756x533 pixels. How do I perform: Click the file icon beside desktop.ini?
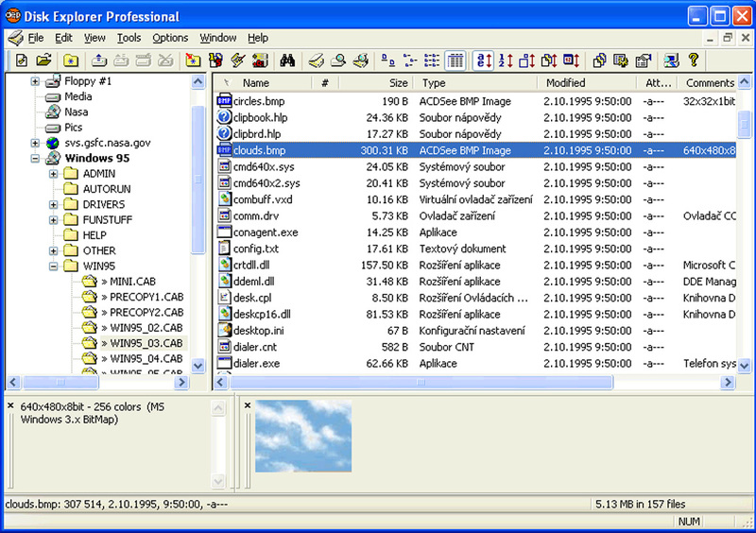click(x=224, y=331)
